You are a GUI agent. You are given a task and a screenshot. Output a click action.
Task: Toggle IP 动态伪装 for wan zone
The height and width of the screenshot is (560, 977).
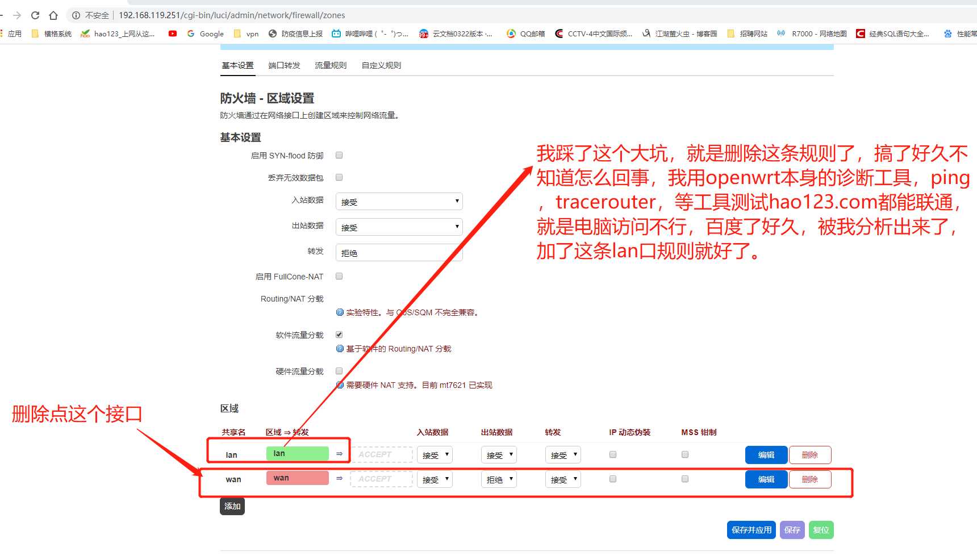pos(613,479)
